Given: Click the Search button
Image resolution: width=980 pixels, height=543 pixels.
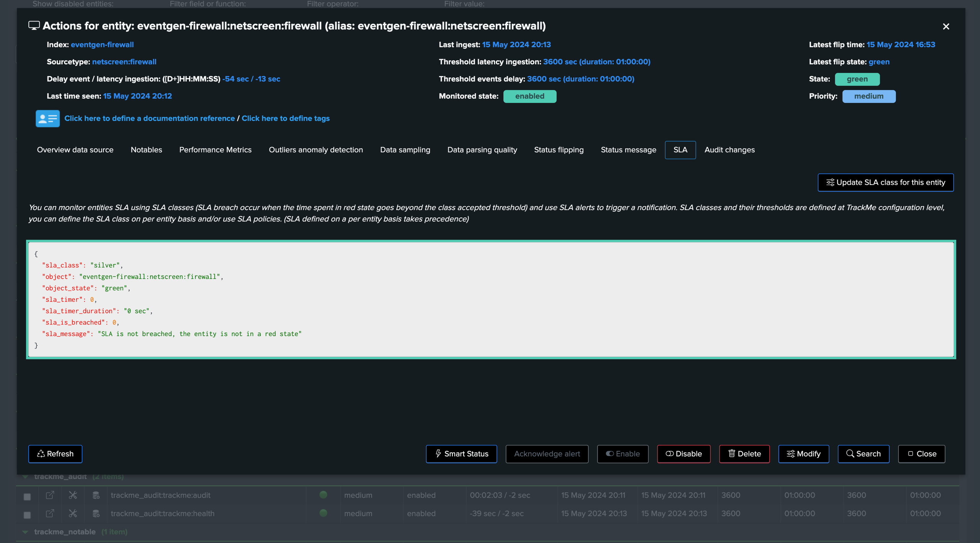Looking at the screenshot, I should (x=863, y=454).
